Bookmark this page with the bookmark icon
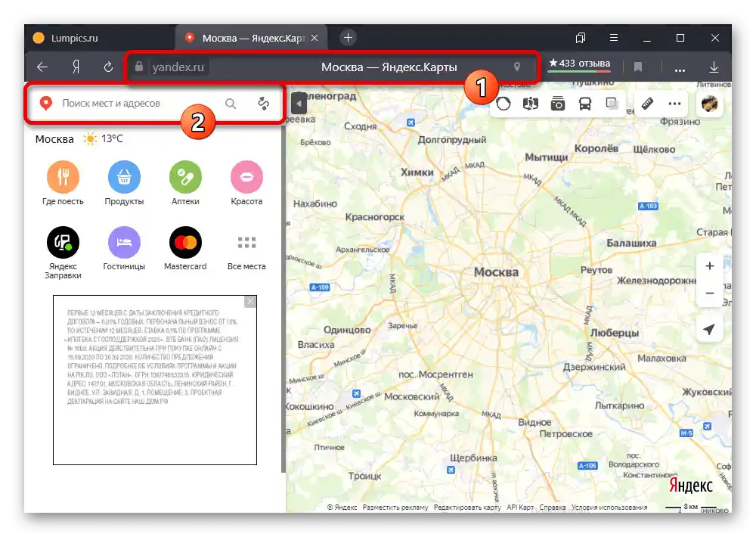 click(x=638, y=67)
